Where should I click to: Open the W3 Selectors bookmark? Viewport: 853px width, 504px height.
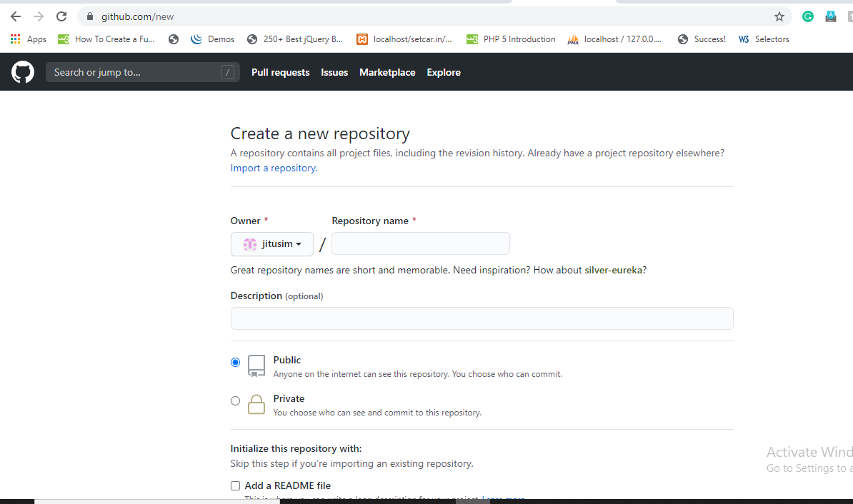click(x=764, y=39)
